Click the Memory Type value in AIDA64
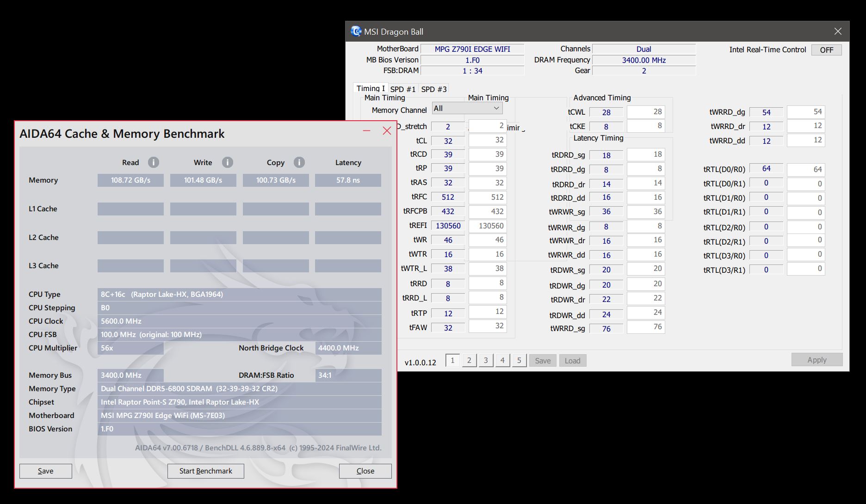This screenshot has width=866, height=504. [240, 389]
